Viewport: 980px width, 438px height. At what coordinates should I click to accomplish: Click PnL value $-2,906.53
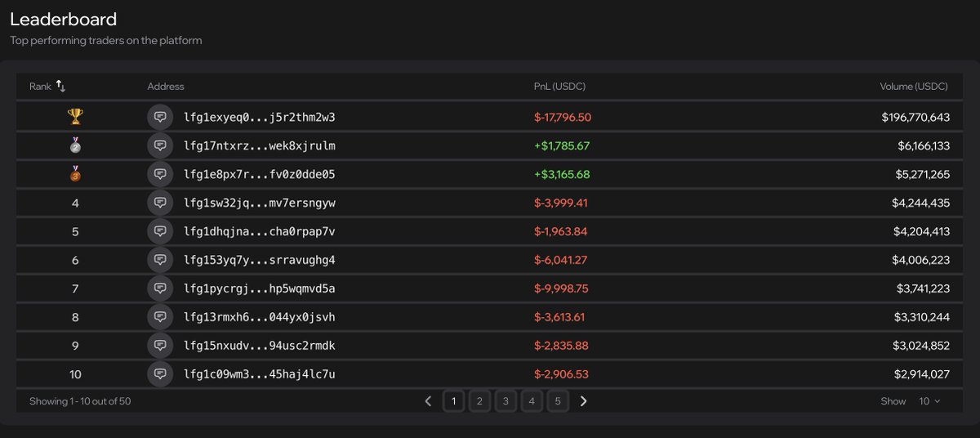tap(561, 374)
